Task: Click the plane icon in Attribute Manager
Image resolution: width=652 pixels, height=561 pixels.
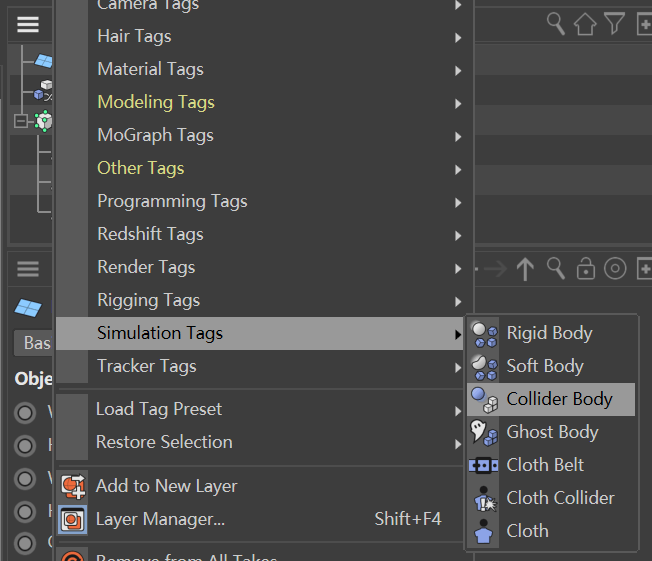Action: pos(28,308)
